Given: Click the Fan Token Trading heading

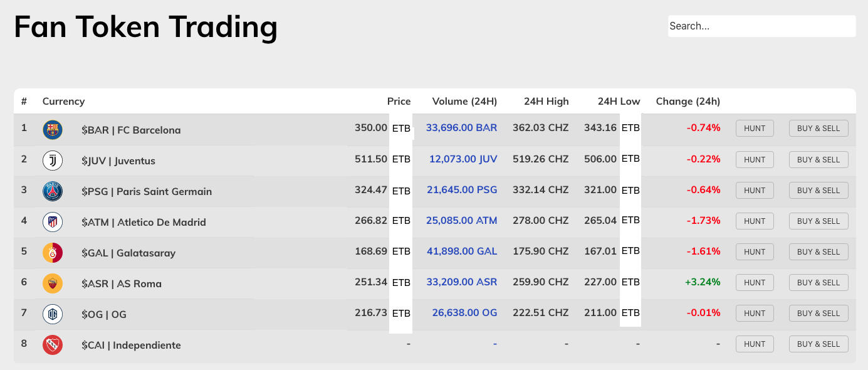Looking at the screenshot, I should point(146,27).
